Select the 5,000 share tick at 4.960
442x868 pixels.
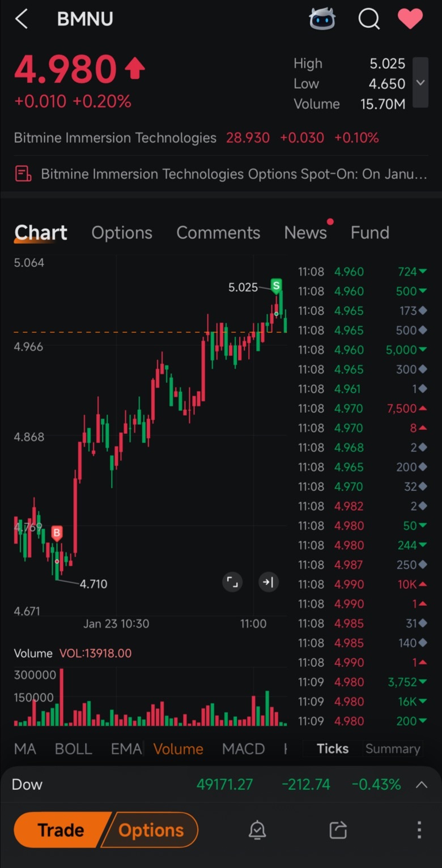(363, 350)
